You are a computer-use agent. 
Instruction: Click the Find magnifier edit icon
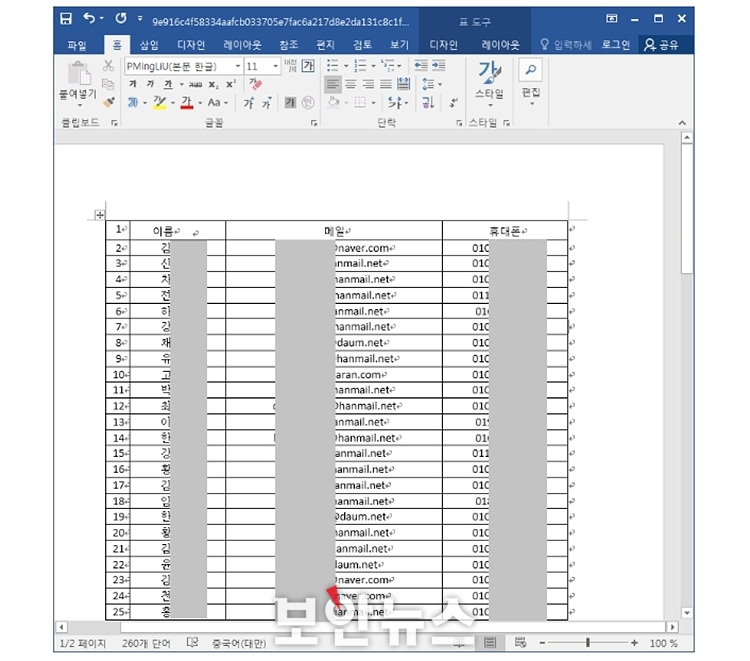[x=530, y=70]
